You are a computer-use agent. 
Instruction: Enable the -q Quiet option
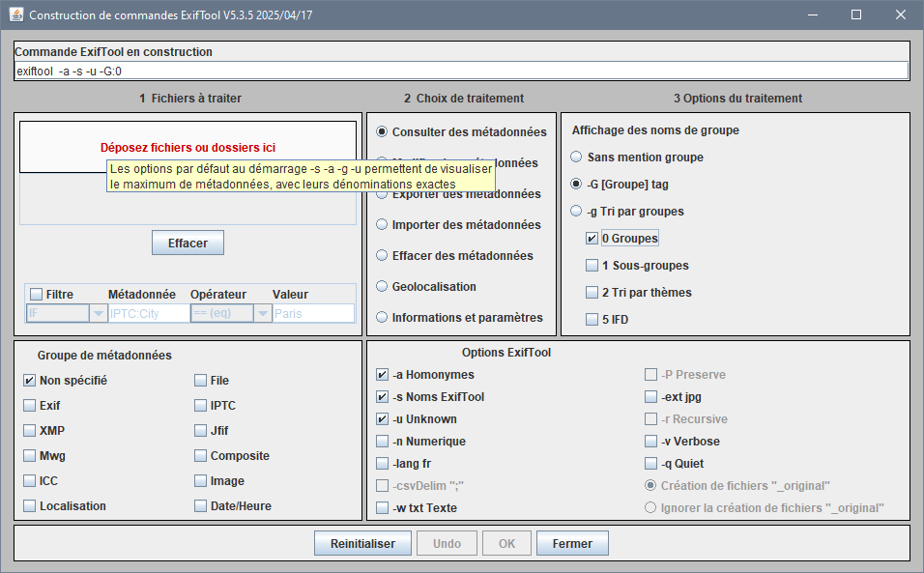pyautogui.click(x=650, y=464)
